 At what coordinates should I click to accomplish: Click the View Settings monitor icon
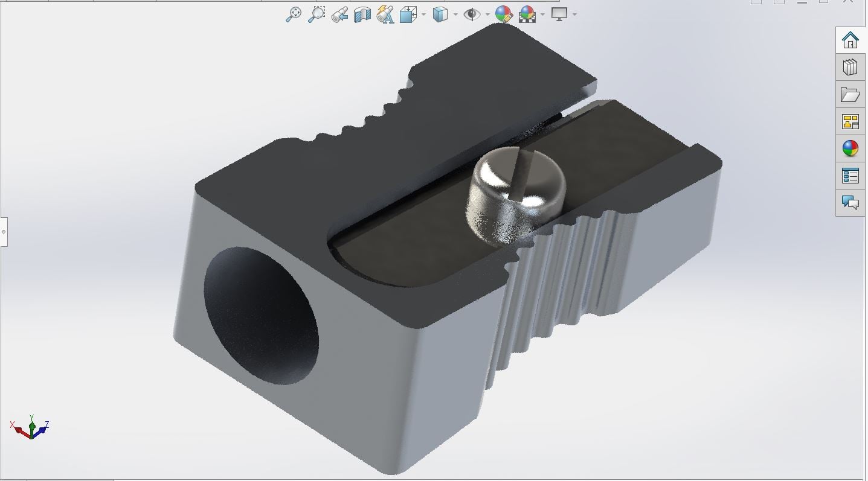559,14
